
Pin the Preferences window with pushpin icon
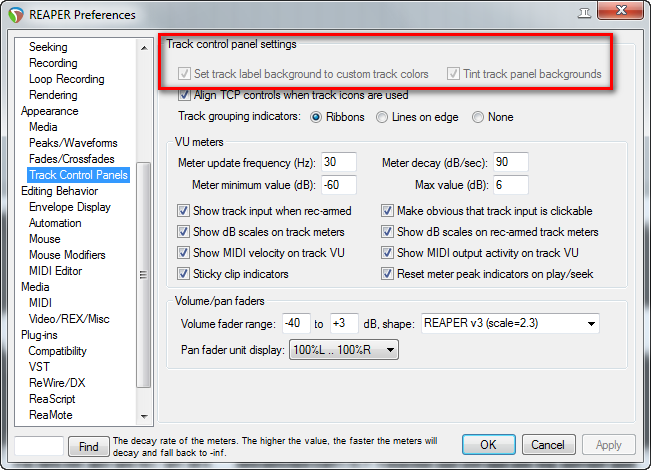click(584, 13)
